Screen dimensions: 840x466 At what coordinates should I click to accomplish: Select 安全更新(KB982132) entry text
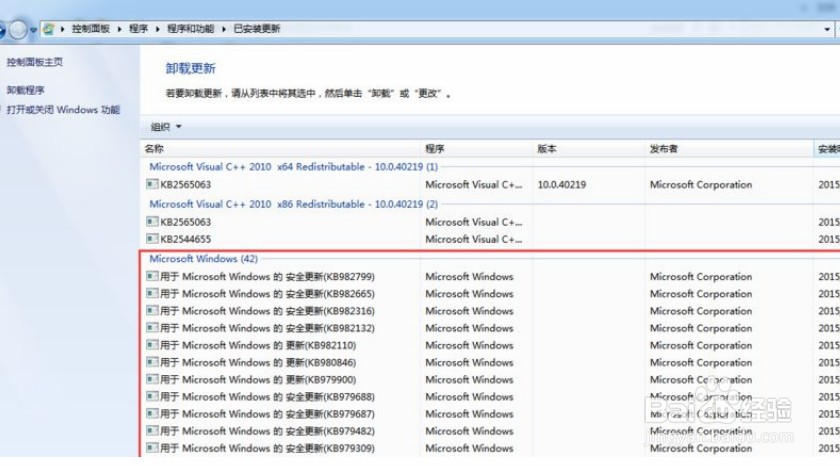267,328
